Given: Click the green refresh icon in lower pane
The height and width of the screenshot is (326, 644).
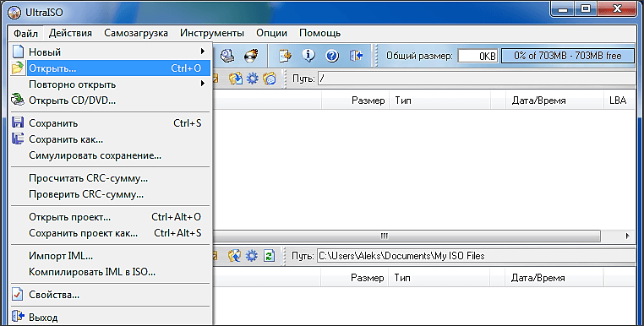Looking at the screenshot, I should pos(269,256).
